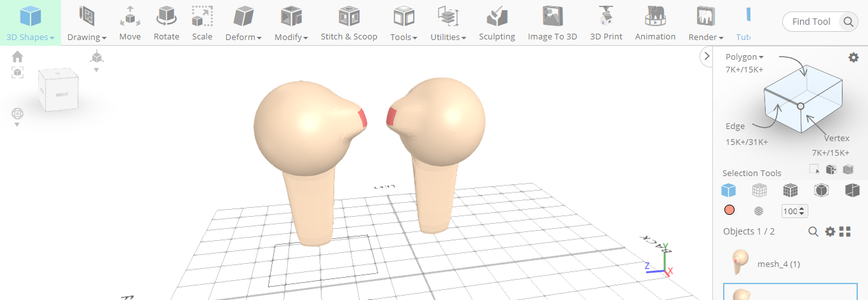Open the 3D Print tool
Image resolution: width=868 pixels, height=300 pixels.
click(x=606, y=23)
